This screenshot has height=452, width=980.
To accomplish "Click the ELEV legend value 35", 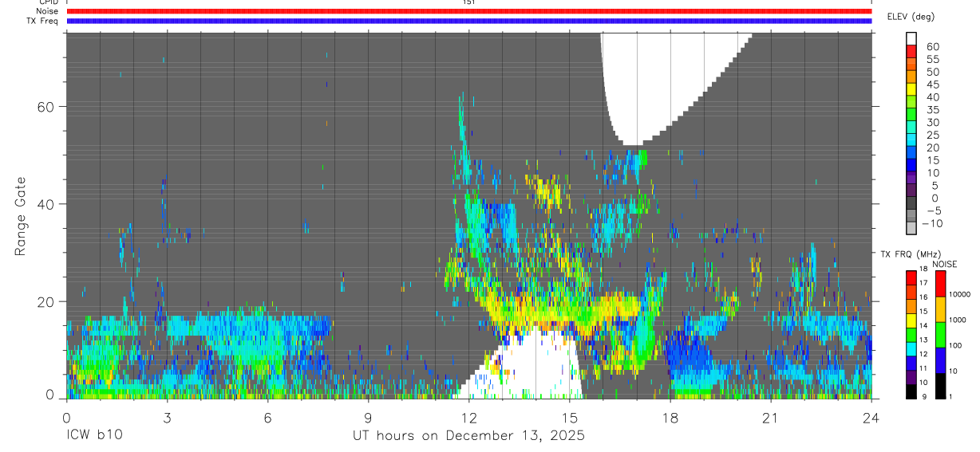I will (932, 109).
